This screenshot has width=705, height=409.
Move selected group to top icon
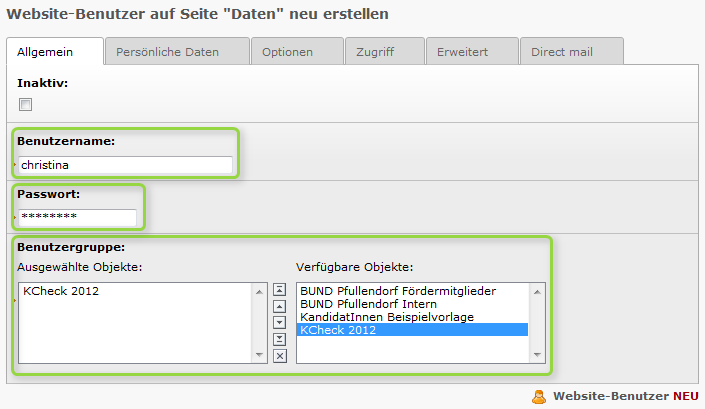[x=280, y=290]
